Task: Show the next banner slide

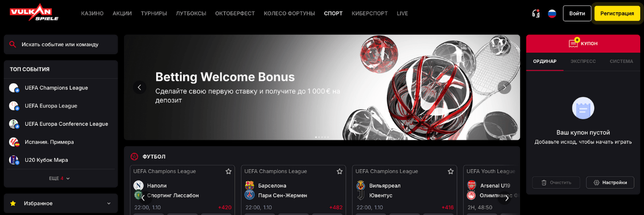Action: (x=504, y=87)
